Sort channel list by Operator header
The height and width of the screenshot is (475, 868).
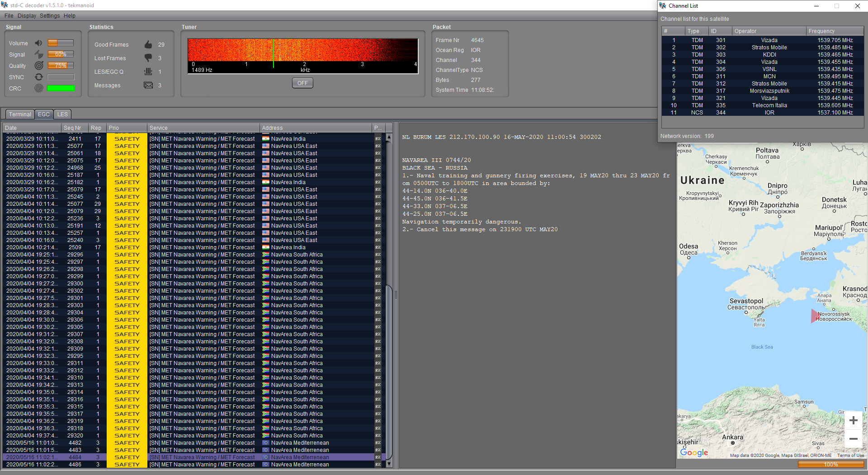(x=769, y=31)
